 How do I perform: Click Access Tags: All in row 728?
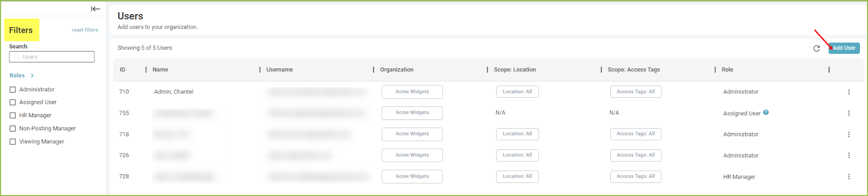[x=635, y=176]
